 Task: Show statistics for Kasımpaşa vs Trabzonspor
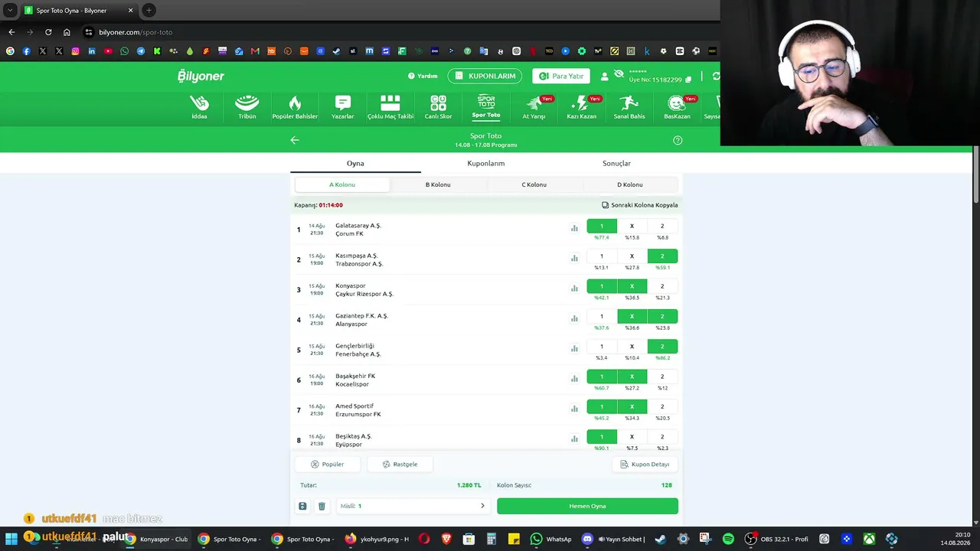click(574, 259)
